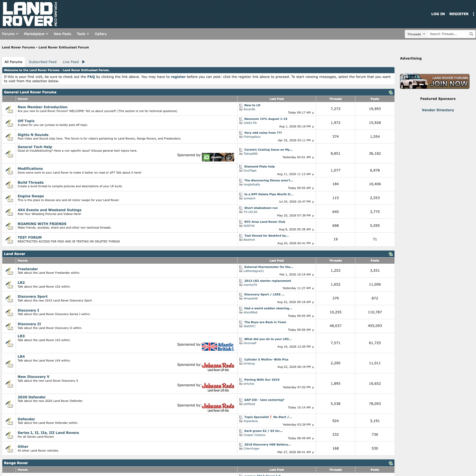
Task: View profile of user Cooper Classics
Action: pyautogui.click(x=254, y=435)
